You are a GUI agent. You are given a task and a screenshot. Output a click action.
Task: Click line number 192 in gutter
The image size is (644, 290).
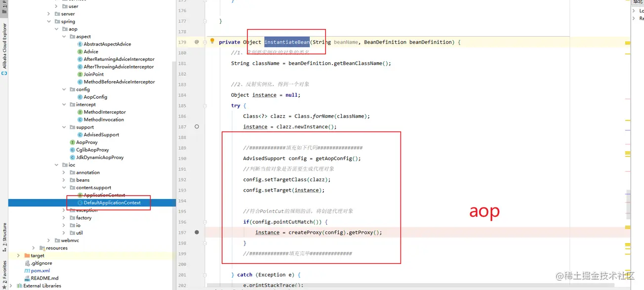(x=182, y=179)
